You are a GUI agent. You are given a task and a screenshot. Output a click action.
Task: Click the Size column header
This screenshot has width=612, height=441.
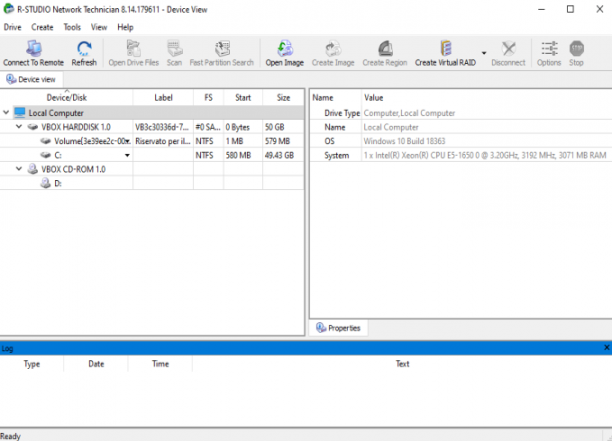283,98
